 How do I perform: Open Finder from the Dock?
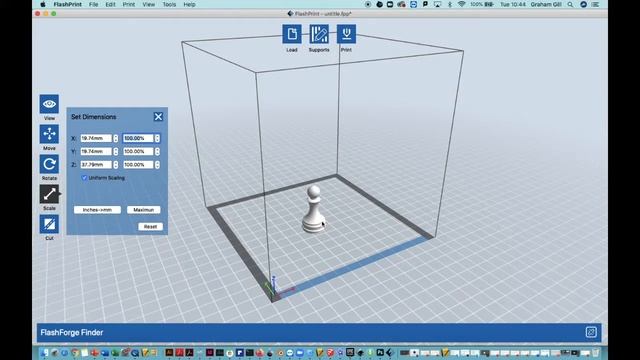point(45,353)
